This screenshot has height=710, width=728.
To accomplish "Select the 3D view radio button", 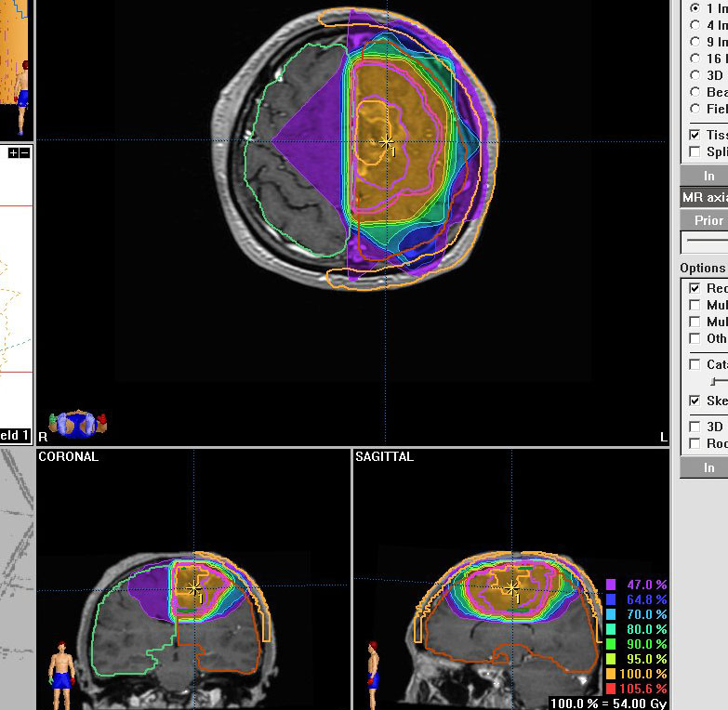I will point(695,75).
